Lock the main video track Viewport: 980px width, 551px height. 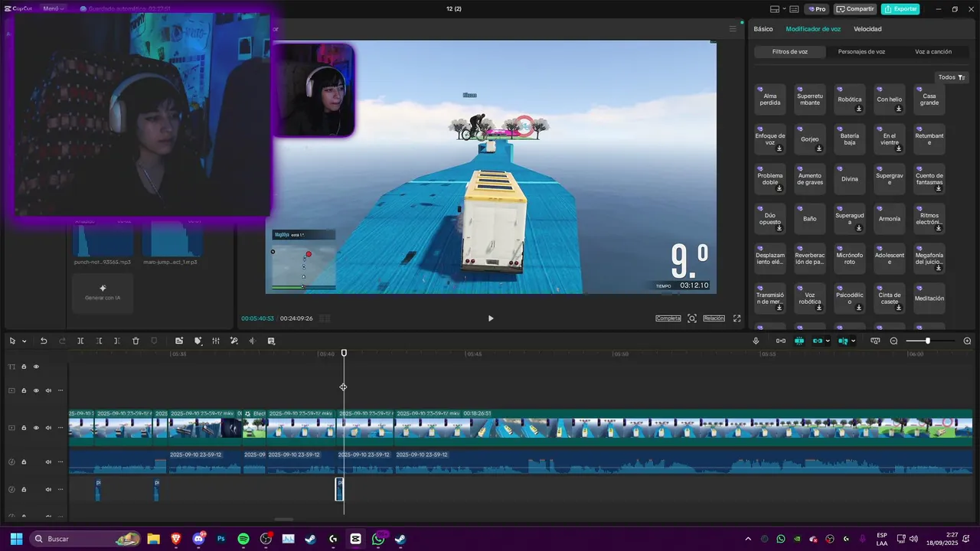pyautogui.click(x=24, y=428)
